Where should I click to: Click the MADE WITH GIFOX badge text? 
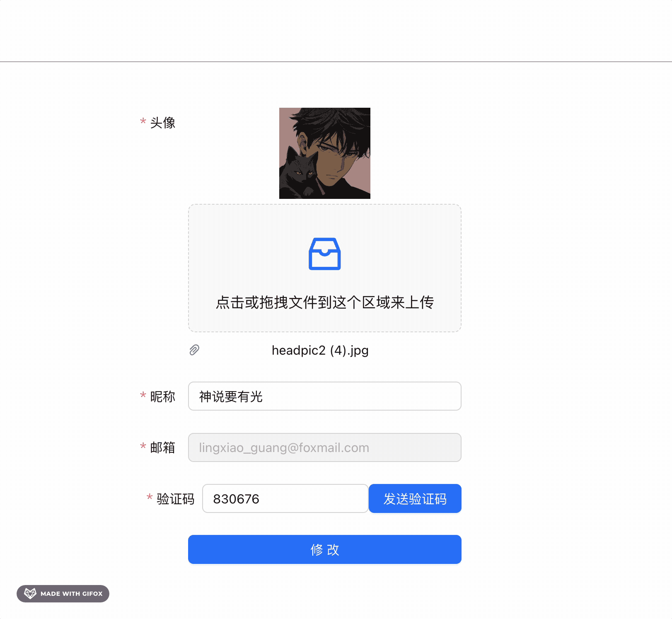71,594
